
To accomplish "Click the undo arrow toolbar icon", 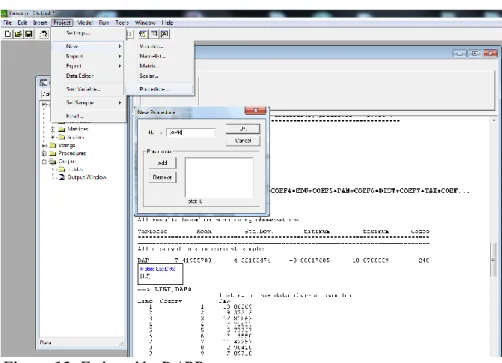I will [x=44, y=34].
